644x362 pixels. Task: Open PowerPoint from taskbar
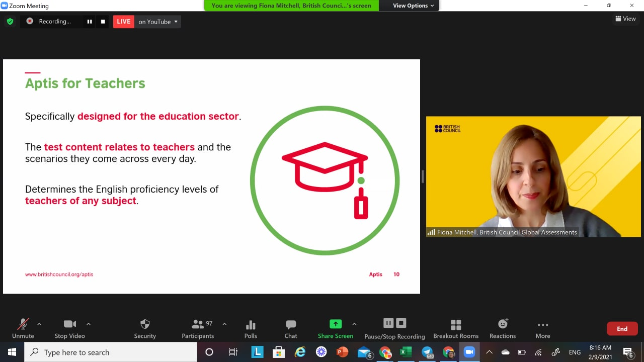[x=343, y=352]
